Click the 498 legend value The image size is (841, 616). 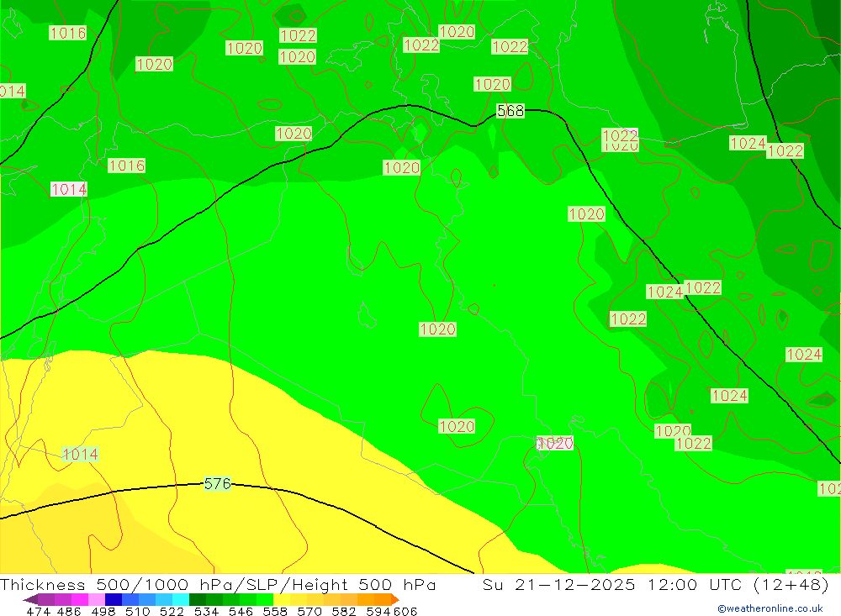[103, 611]
